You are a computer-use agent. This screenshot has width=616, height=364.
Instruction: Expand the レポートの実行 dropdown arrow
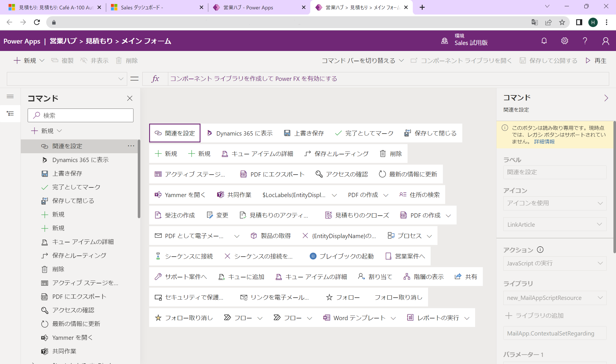[467, 318]
